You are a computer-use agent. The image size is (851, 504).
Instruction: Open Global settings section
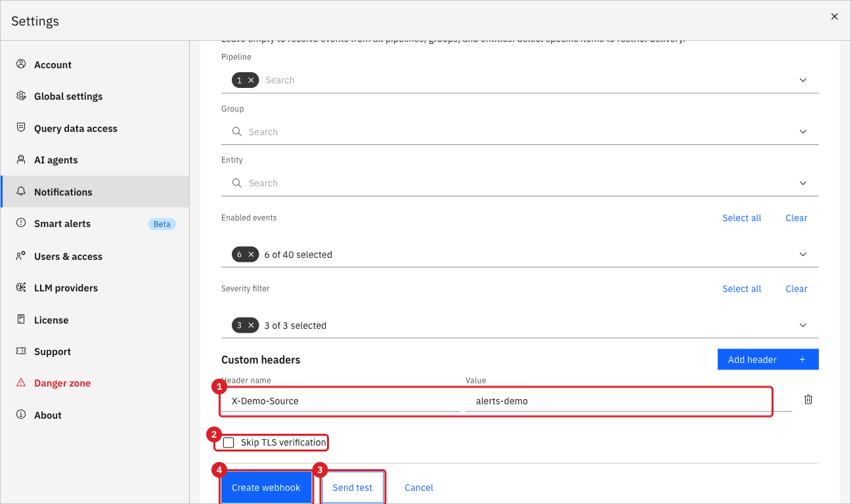pos(95,96)
